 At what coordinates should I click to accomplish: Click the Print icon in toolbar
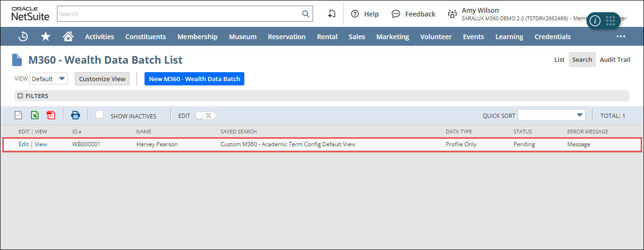(x=75, y=115)
